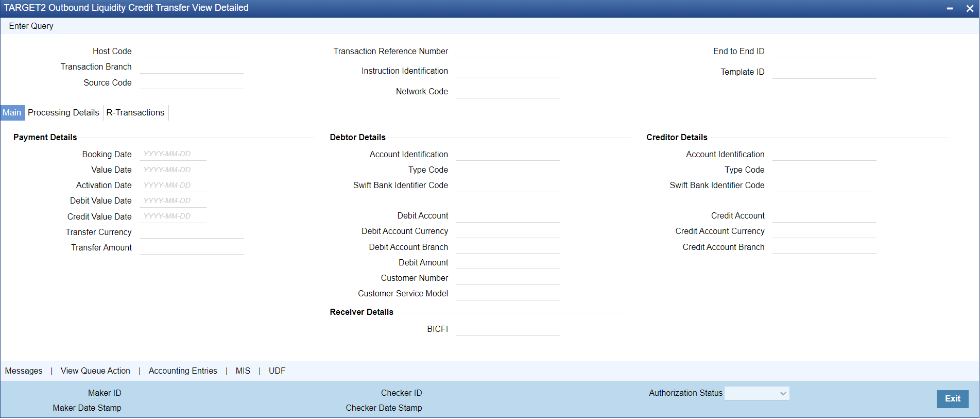Focus the Customer Service Model field
Screen dimensions: 980x419
pyautogui.click(x=508, y=294)
